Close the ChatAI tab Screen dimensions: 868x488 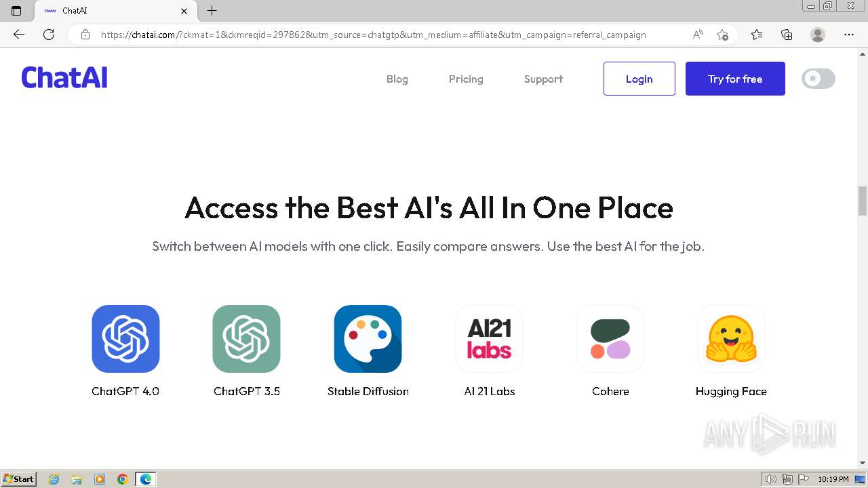[x=184, y=11]
